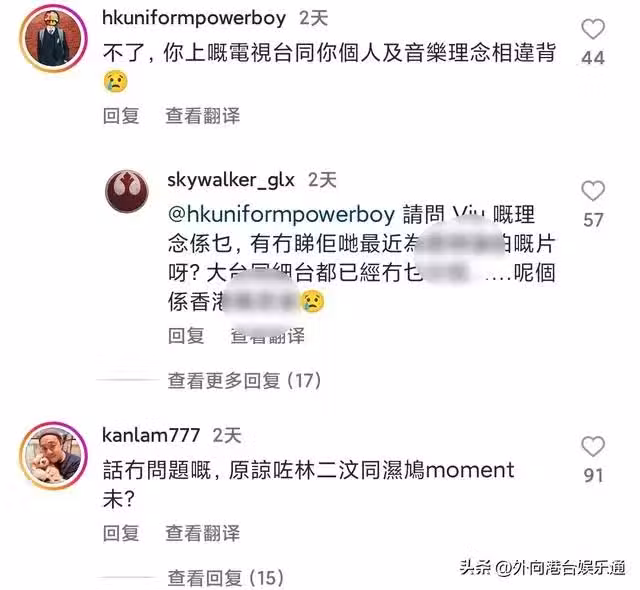Open the @hkuniformpowerboy mention in reply
This screenshot has height=590, width=640.
coord(282,214)
